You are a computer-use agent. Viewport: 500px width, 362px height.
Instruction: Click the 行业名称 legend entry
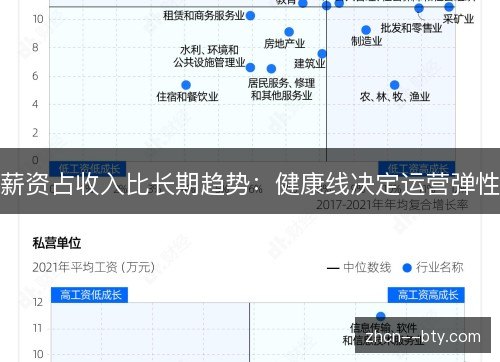433,268
